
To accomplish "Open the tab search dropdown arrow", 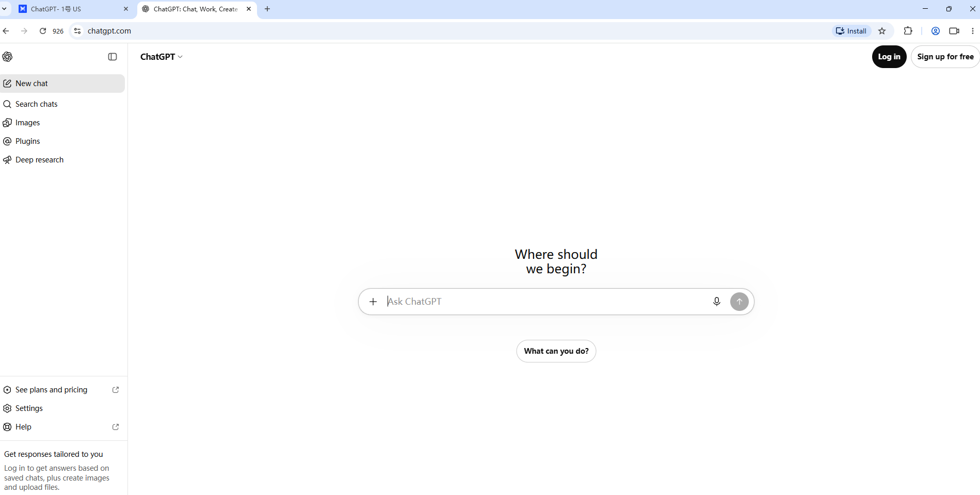I will click(x=5, y=9).
